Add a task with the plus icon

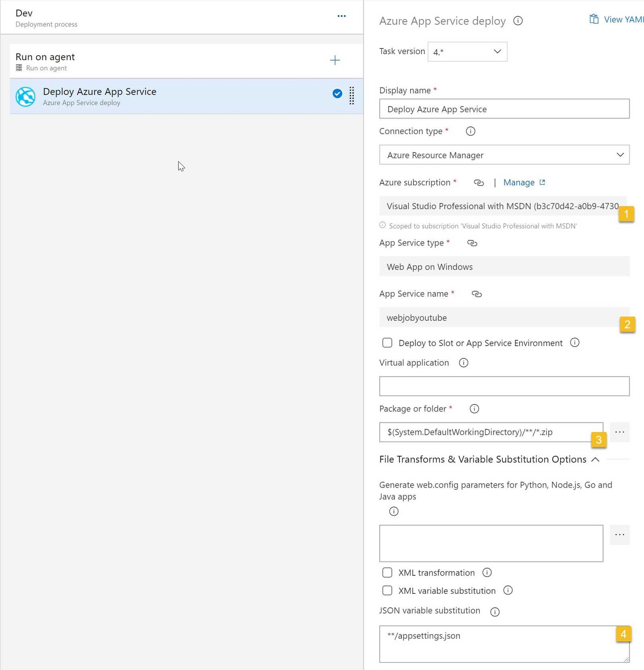click(x=335, y=60)
